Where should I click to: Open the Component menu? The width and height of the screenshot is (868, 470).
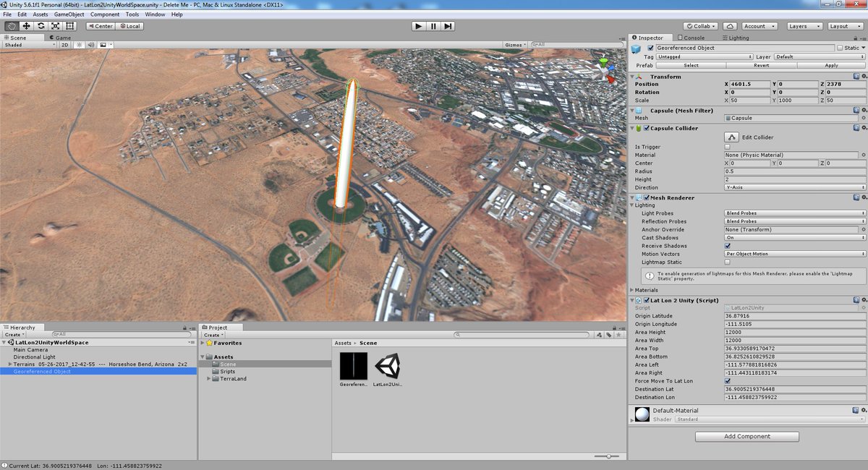click(x=106, y=14)
